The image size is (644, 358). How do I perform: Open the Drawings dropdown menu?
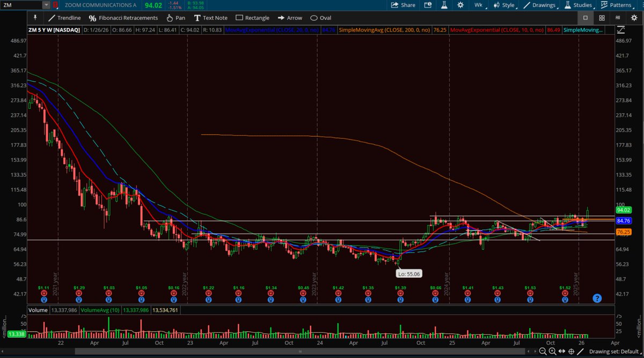tap(542, 5)
